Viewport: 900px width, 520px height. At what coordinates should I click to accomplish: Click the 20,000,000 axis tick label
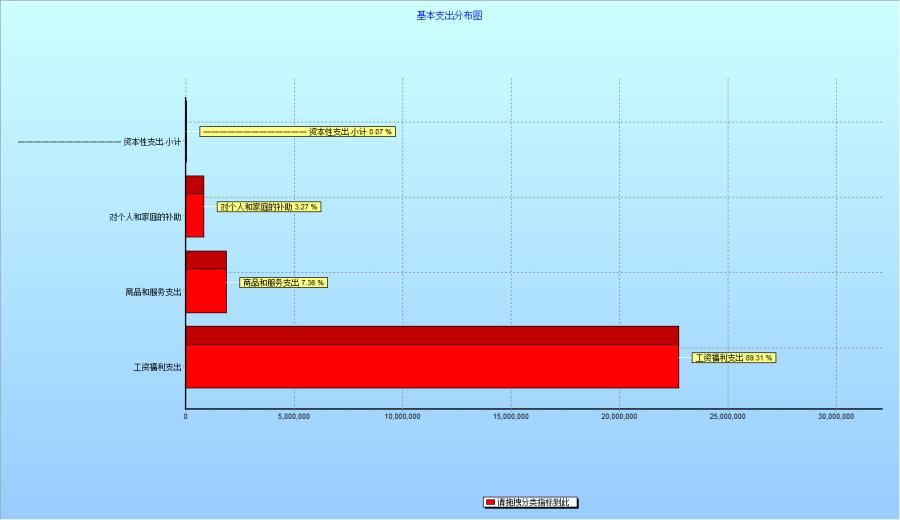(619, 416)
